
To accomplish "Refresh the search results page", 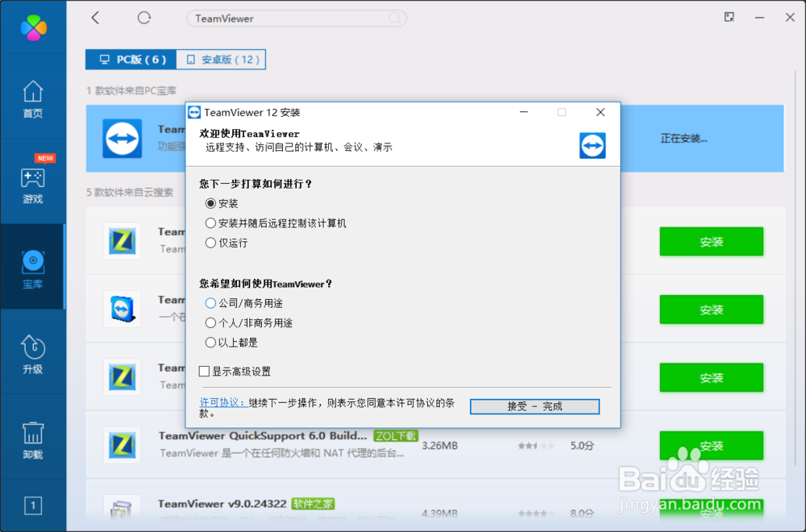I will pyautogui.click(x=144, y=18).
